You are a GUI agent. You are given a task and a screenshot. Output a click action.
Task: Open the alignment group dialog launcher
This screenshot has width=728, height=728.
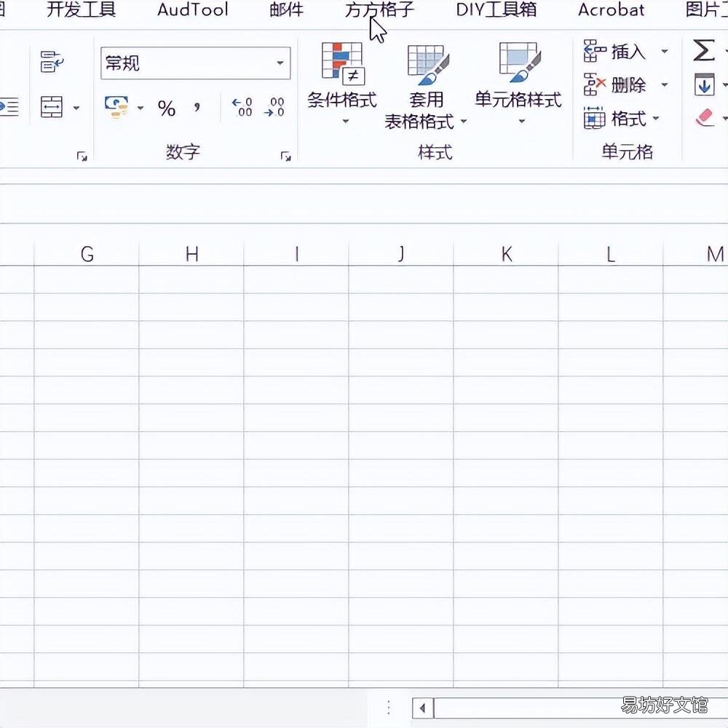pos(82,157)
